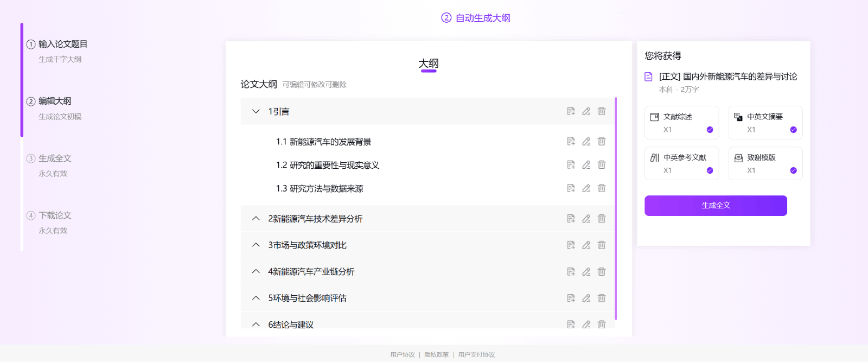
Task: Open the 隐私政策 footer link
Action: pos(436,354)
